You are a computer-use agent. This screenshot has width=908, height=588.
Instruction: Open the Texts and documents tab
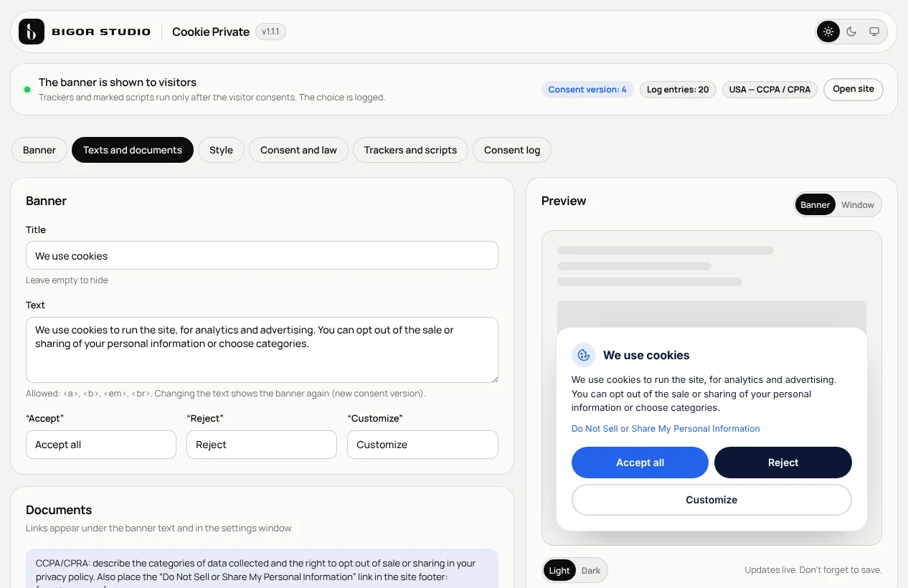coord(133,150)
